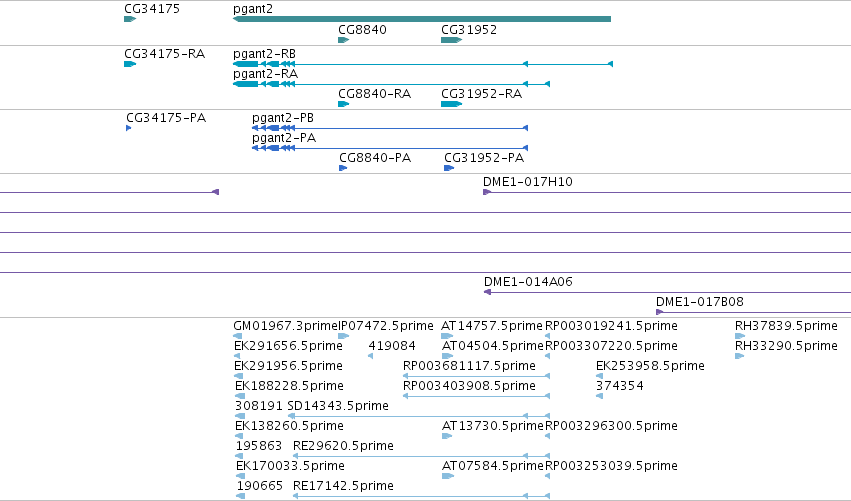Select EST AT07584.5prime
The height and width of the screenshot is (501, 851).
(x=493, y=466)
